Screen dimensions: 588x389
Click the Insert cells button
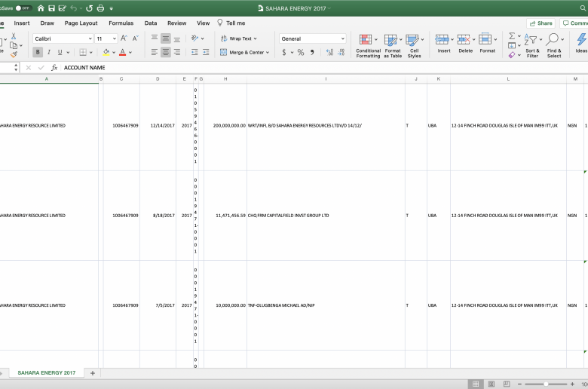444,44
